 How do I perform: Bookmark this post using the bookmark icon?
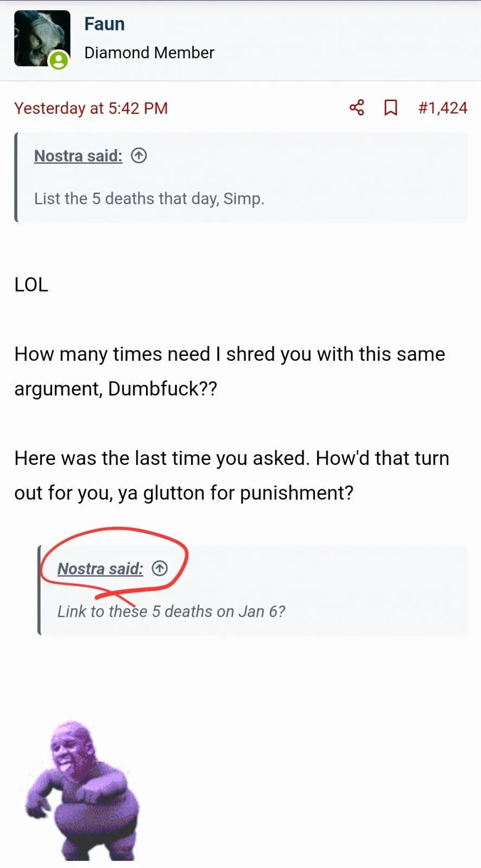click(391, 107)
